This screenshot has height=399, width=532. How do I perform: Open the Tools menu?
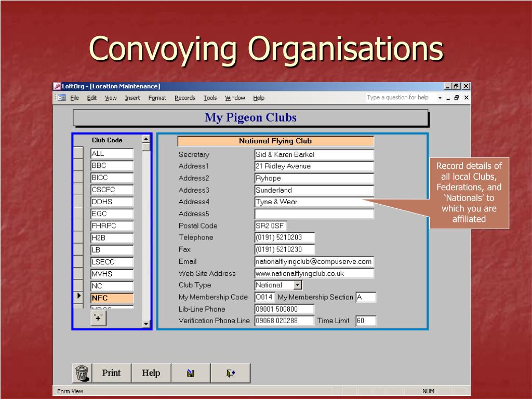210,98
